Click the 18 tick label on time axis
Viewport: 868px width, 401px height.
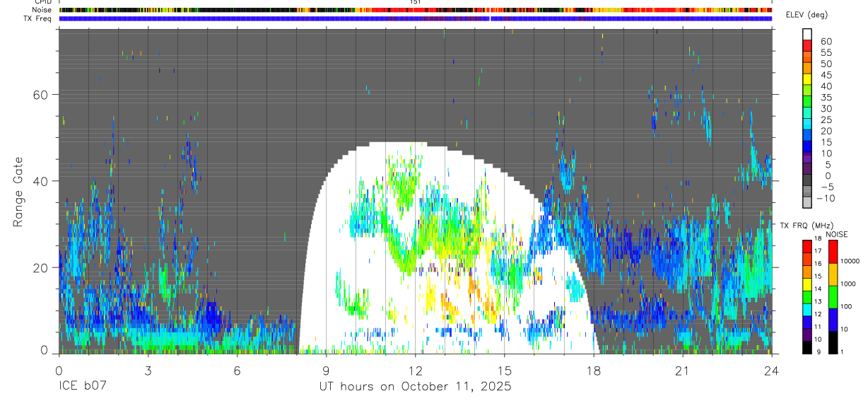tap(593, 371)
